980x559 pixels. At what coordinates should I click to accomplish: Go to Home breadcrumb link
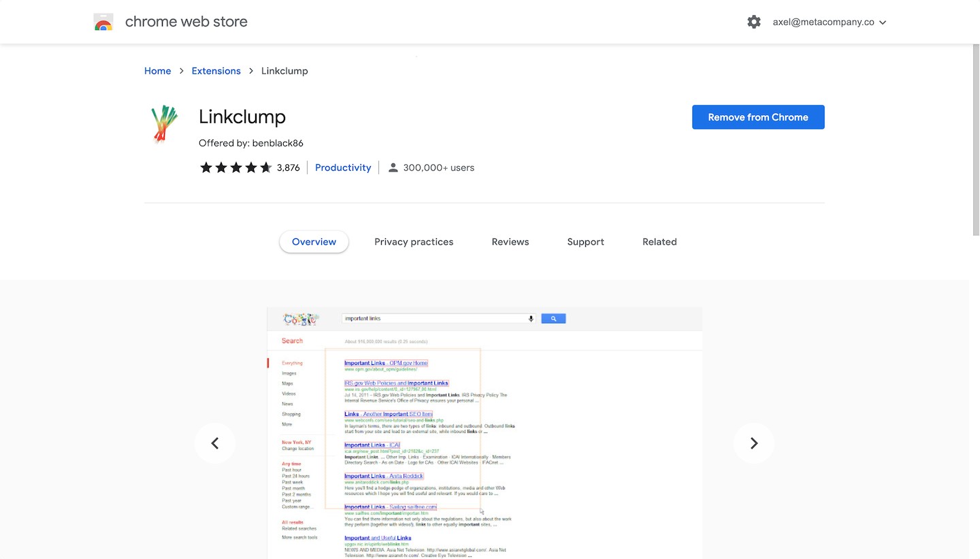pos(158,71)
